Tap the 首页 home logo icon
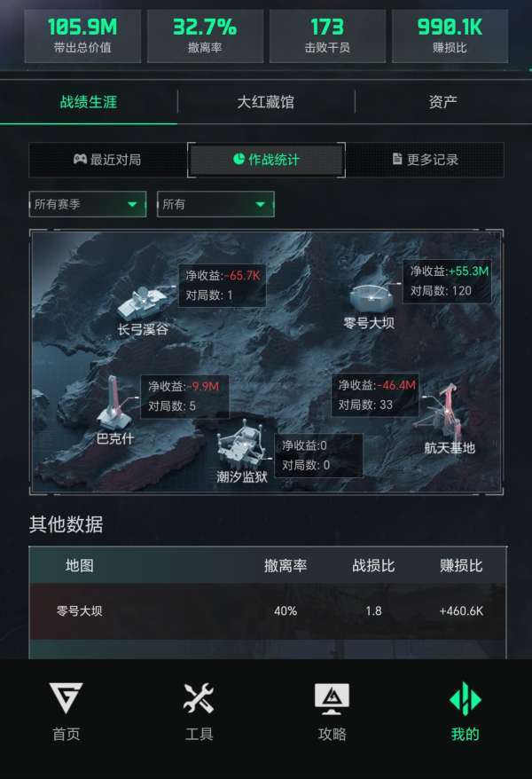532x779 pixels. (66, 698)
